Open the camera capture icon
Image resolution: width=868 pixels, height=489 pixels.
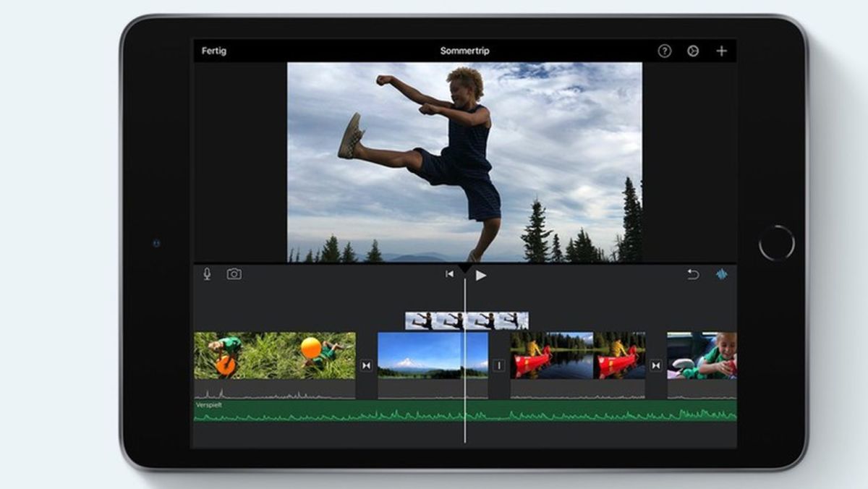(x=234, y=274)
